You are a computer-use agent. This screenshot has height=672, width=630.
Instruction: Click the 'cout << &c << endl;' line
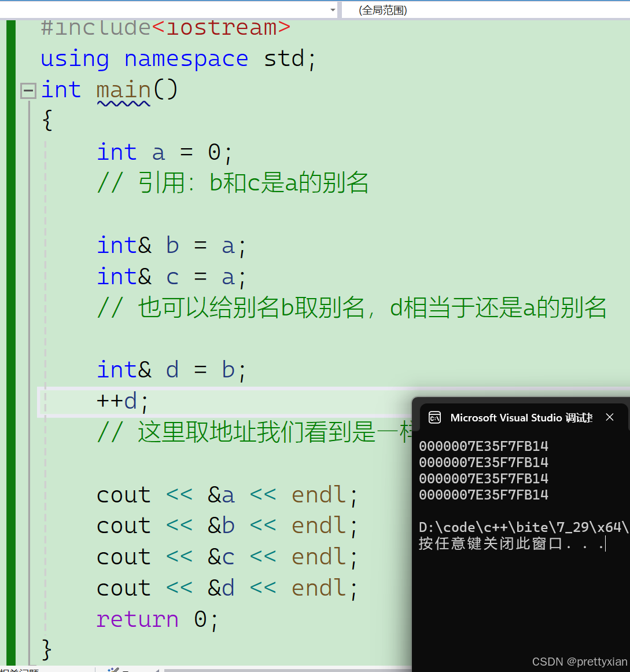[x=227, y=557]
